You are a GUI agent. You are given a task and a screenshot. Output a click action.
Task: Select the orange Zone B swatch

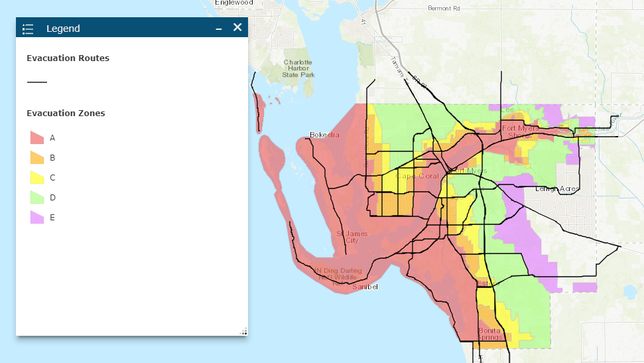pos(37,158)
